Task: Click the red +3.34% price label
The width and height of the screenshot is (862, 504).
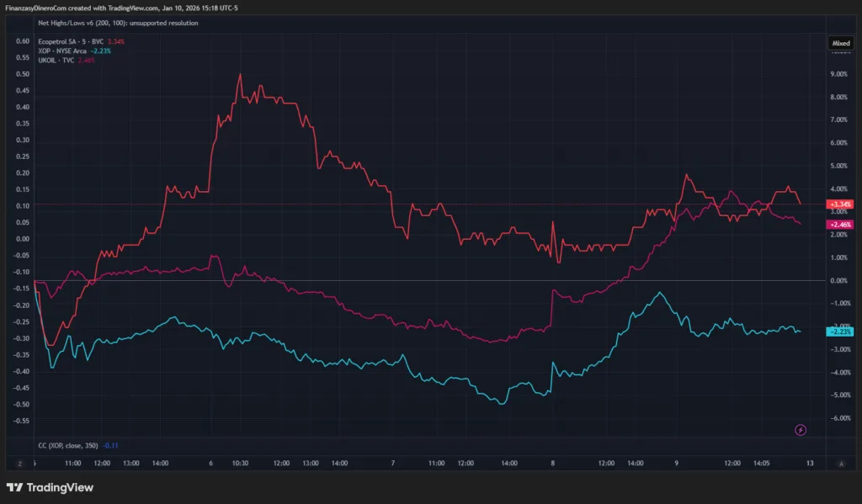Action: 840,204
